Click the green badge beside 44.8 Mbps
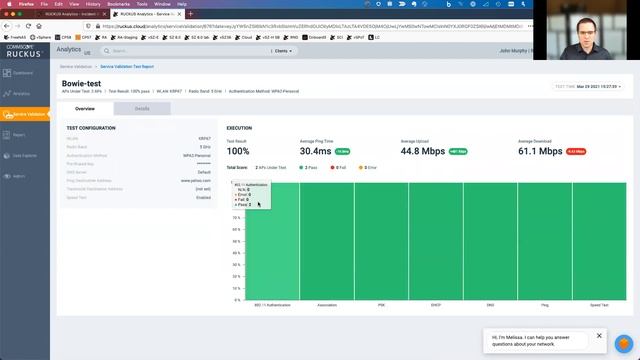This screenshot has width=640, height=360. pyautogui.click(x=458, y=151)
